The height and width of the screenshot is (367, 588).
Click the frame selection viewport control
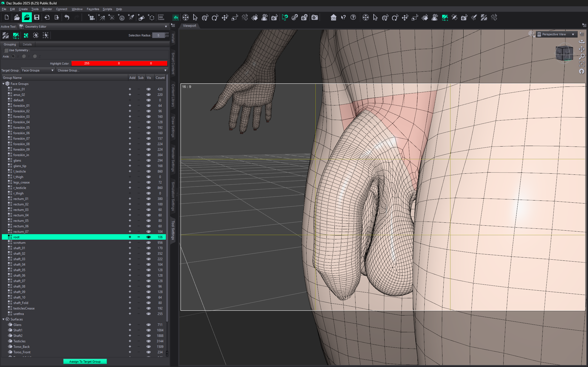pos(581,64)
